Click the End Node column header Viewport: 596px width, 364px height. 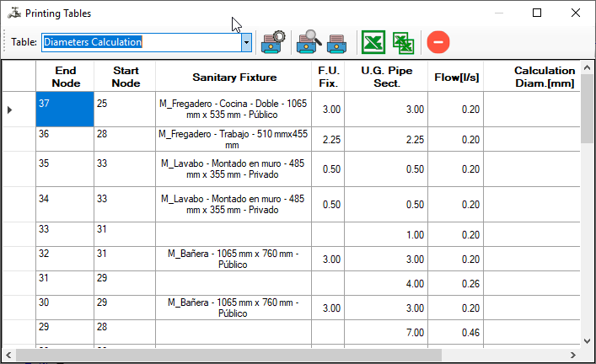[65, 77]
